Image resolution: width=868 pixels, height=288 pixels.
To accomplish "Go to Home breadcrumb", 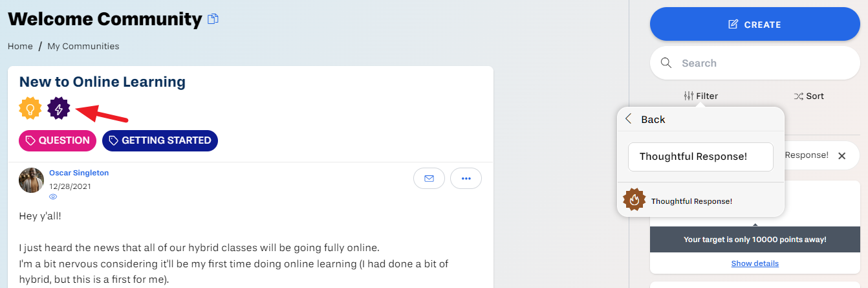I will pos(20,46).
